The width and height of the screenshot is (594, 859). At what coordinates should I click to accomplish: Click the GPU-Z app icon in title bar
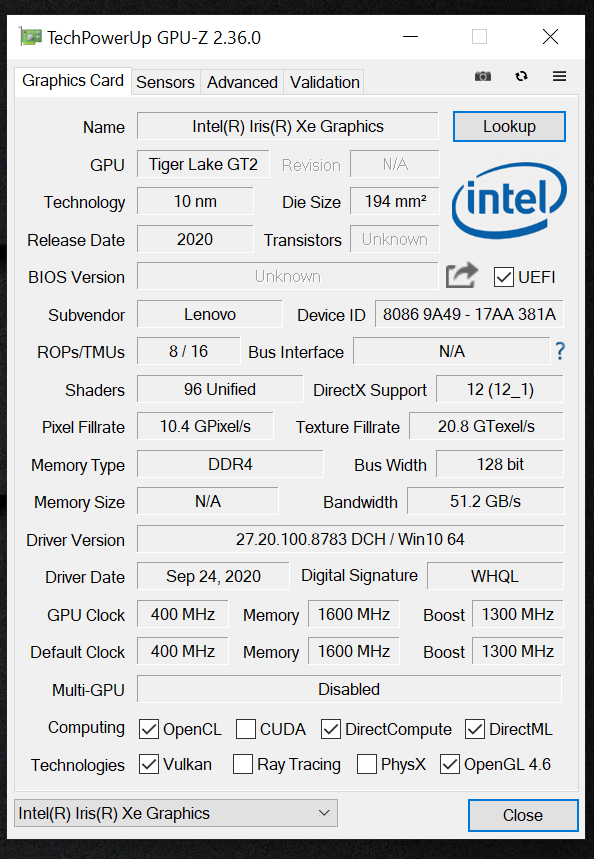tap(31, 37)
